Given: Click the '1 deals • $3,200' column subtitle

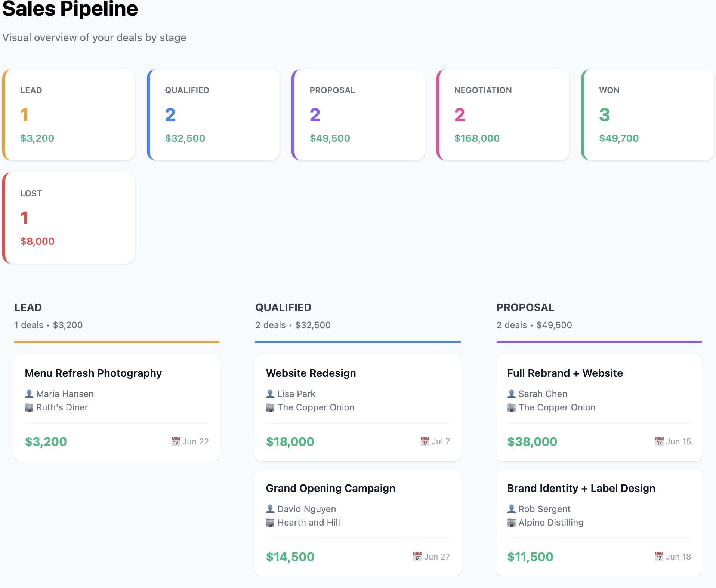Looking at the screenshot, I should pos(49,325).
